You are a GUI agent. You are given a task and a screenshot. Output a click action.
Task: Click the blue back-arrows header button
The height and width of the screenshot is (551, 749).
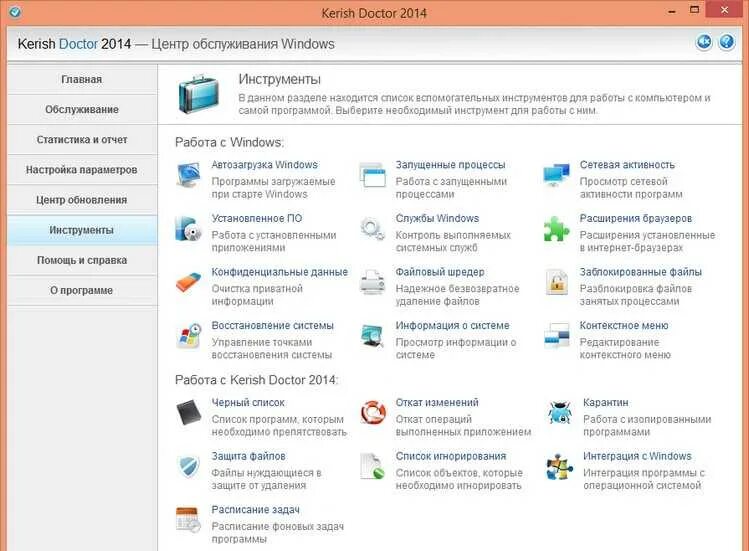(x=704, y=42)
